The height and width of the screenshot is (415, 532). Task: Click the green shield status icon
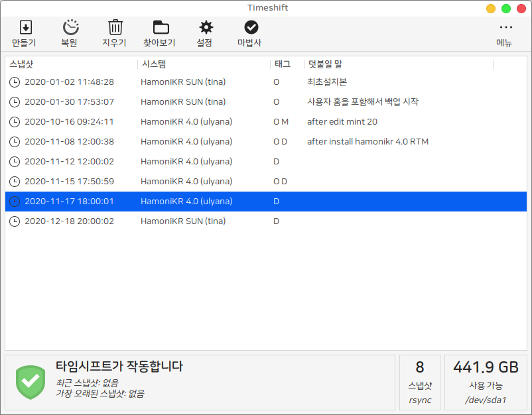[x=30, y=381]
